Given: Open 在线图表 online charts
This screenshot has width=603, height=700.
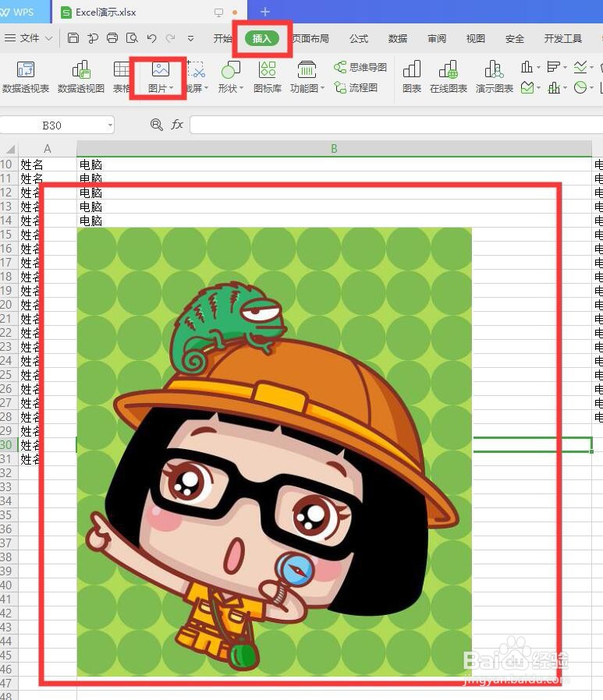Looking at the screenshot, I should pyautogui.click(x=448, y=77).
